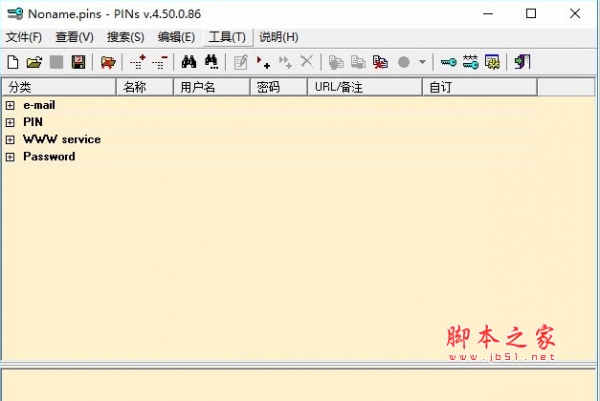
Task: Click the grayed double-arrow add icon
Action: pos(285,62)
